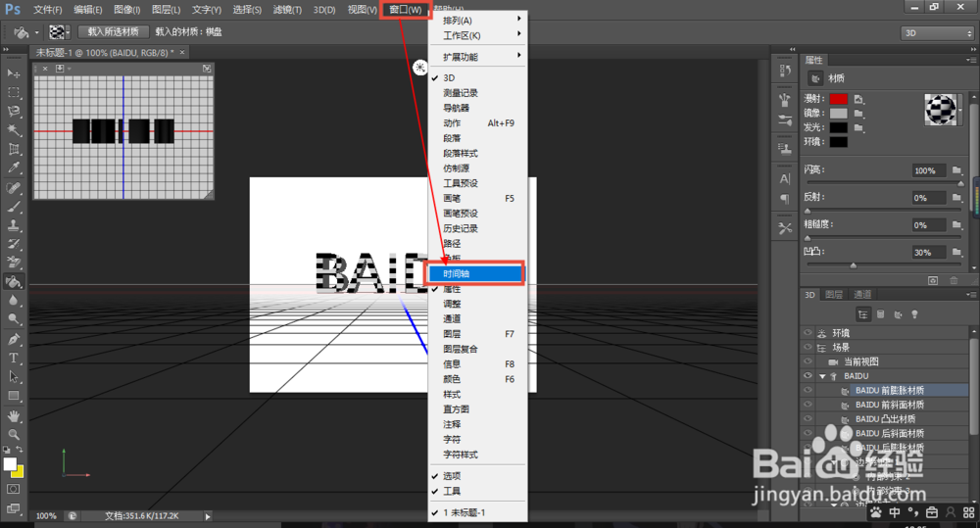
Task: Select the Hand tool
Action: pyautogui.click(x=13, y=415)
